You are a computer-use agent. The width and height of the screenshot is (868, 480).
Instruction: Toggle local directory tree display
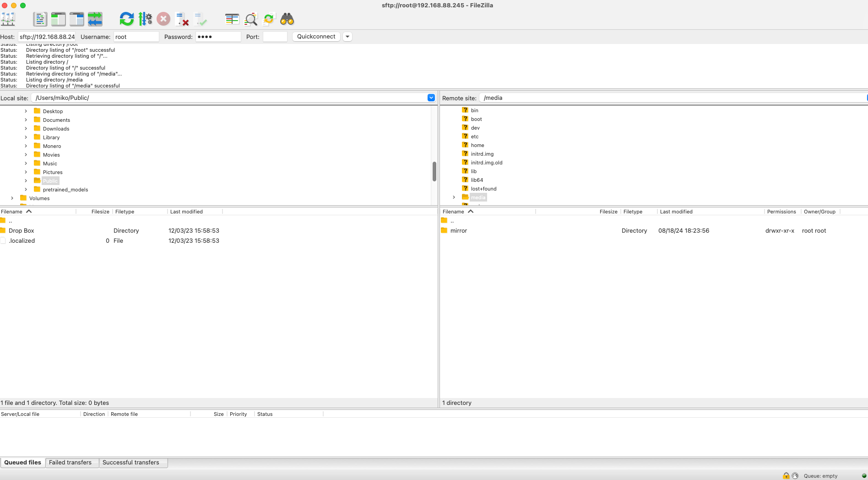58,19
